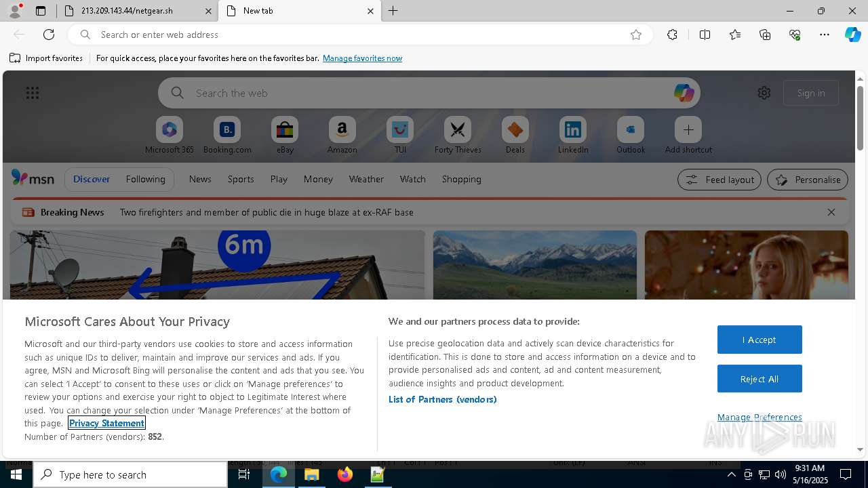Image resolution: width=868 pixels, height=488 pixels.
Task: Open List of Partners (vendors) link
Action: [x=442, y=399]
